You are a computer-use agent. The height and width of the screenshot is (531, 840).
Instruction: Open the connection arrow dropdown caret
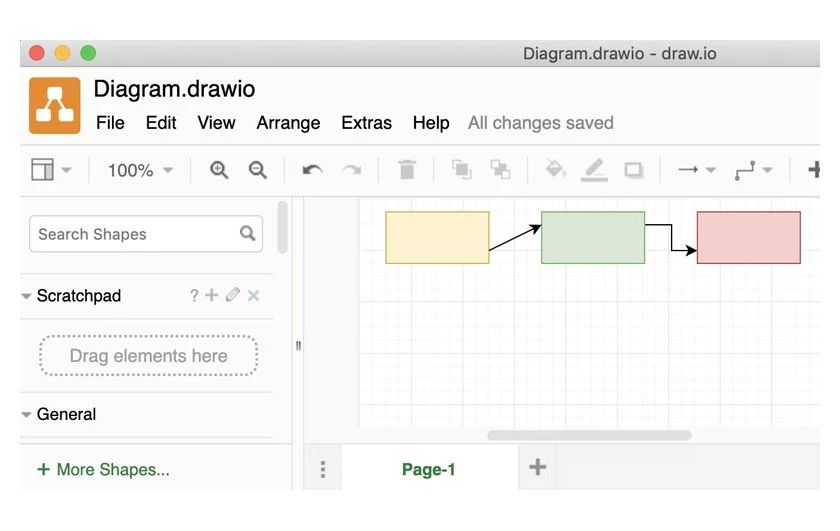711,170
